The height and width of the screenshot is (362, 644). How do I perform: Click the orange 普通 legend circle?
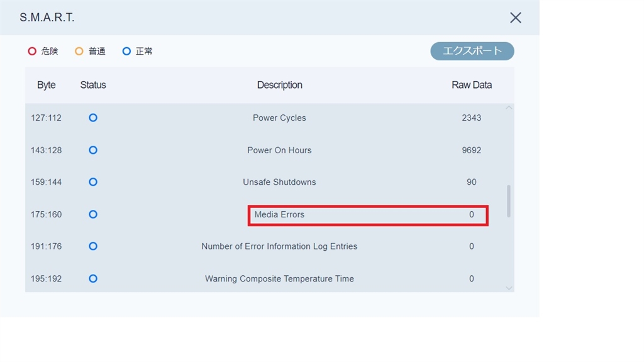(x=79, y=52)
